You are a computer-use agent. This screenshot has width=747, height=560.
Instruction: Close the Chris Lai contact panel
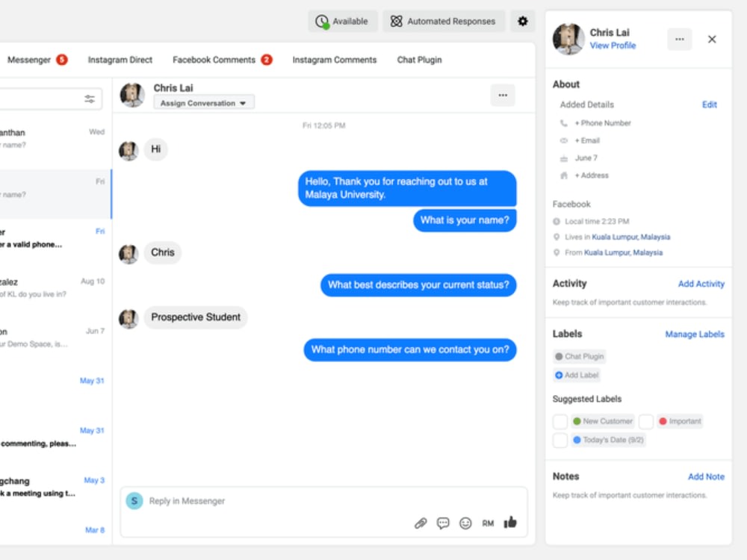(x=712, y=39)
